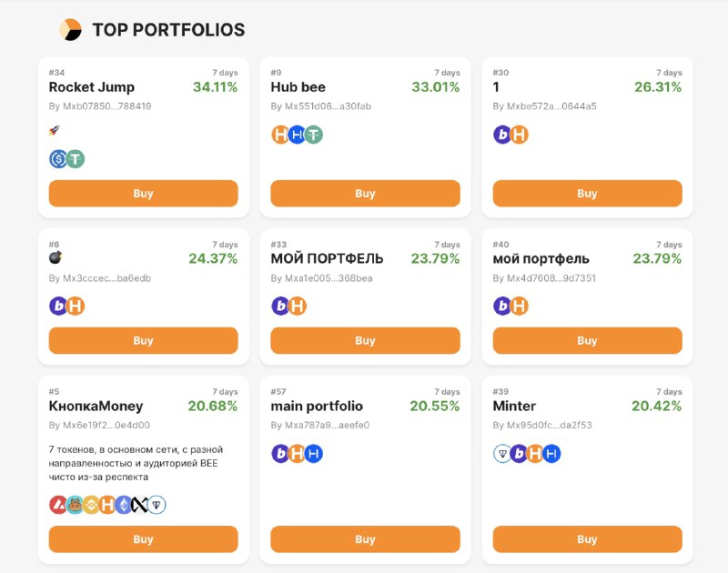The height and width of the screenshot is (573, 728).
Task: Buy the МОЙ ПОРТФЕЛЬ #33 portfolio
Action: coord(366,340)
